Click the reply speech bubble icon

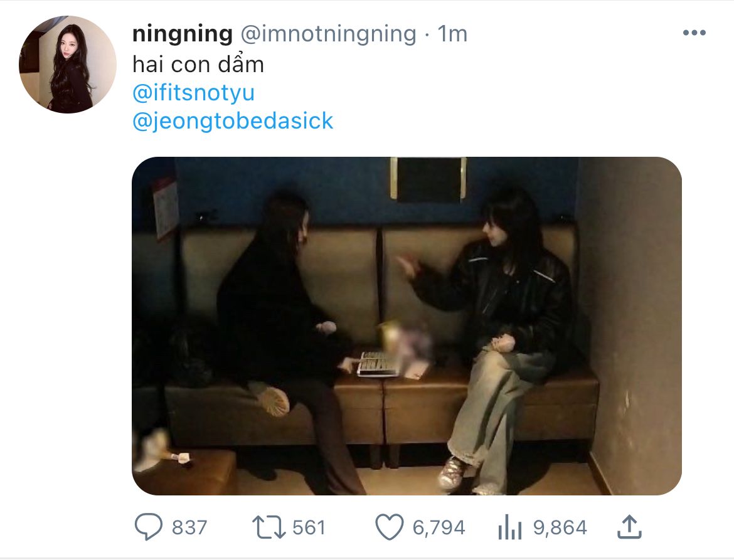[148, 527]
